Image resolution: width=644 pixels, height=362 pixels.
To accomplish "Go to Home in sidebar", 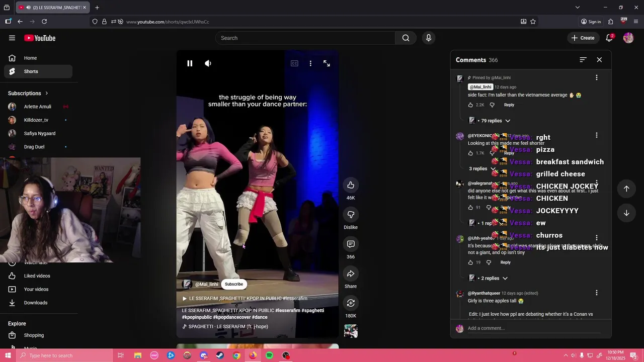I will tap(38, 58).
